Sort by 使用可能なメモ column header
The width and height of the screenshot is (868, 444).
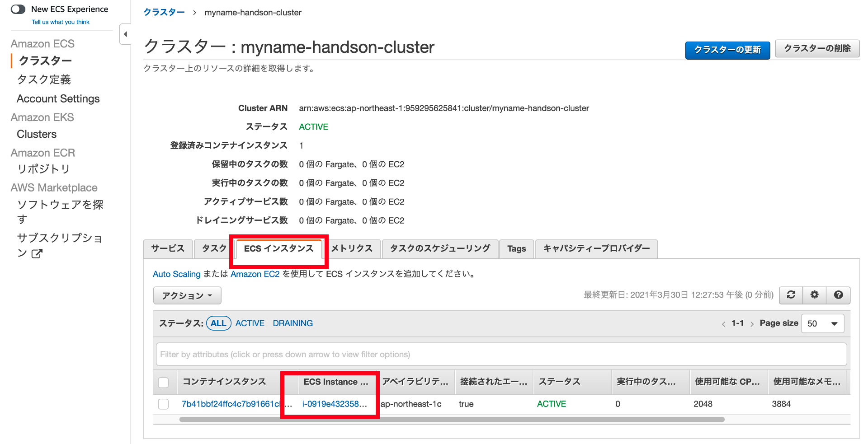tap(807, 382)
